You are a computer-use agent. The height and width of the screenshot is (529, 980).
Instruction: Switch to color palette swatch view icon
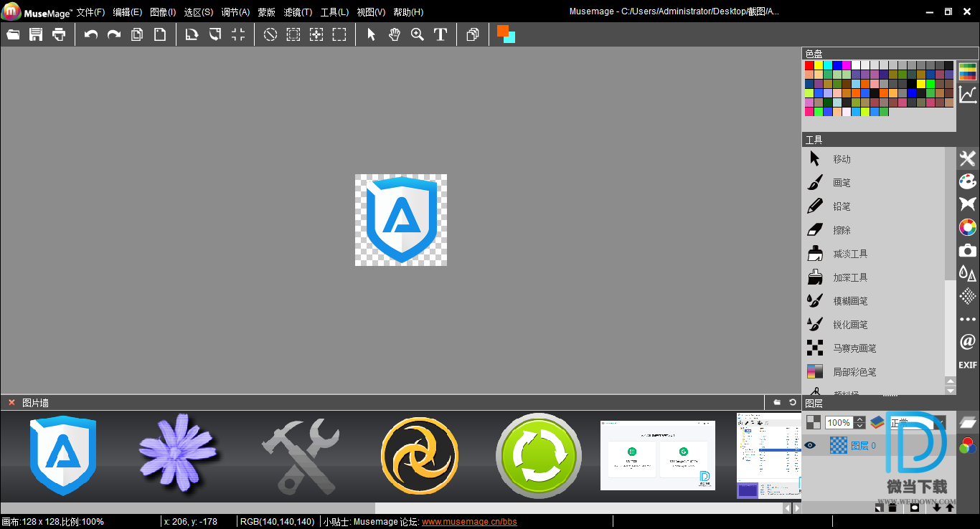click(x=968, y=71)
